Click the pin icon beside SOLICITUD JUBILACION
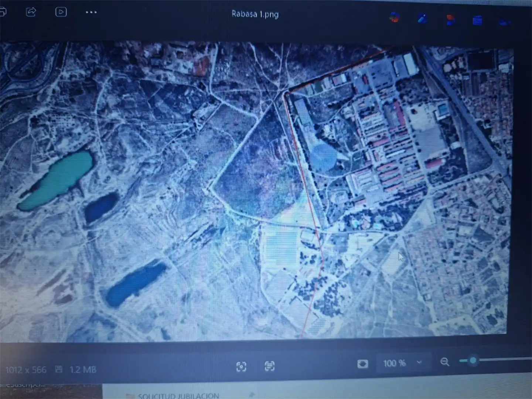Screen dimensions: 532x399 point(252,395)
